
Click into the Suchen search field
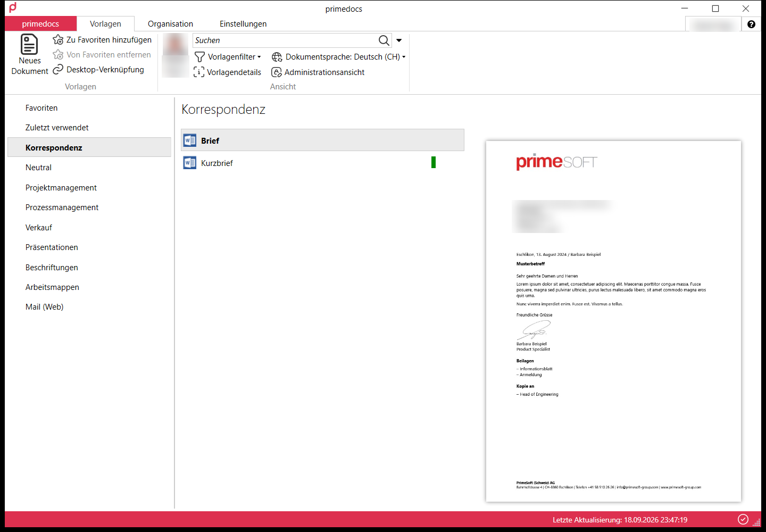click(285, 40)
